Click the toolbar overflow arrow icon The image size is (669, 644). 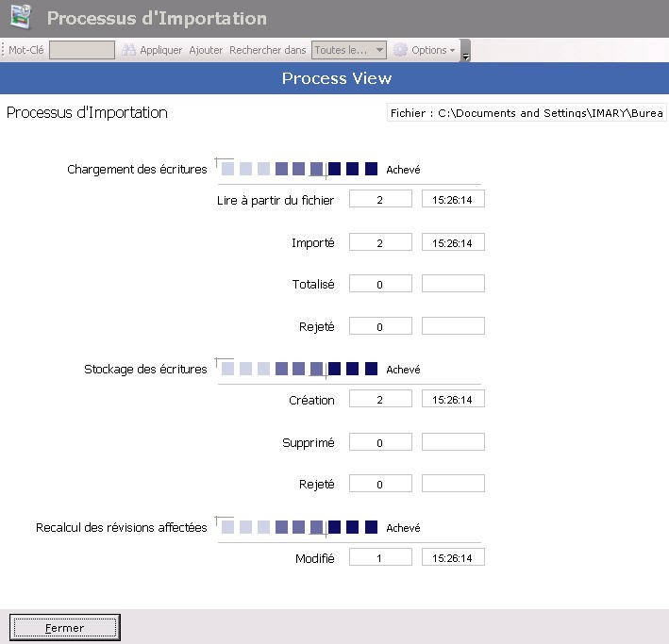(x=465, y=55)
